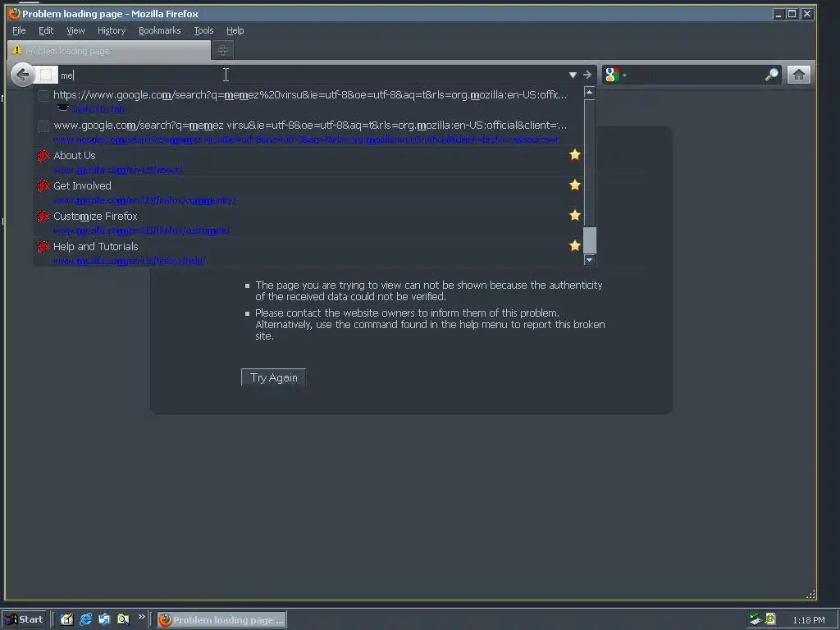Click the suggestion list scroll up arrow
Screen dimensions: 840x630
point(589,93)
